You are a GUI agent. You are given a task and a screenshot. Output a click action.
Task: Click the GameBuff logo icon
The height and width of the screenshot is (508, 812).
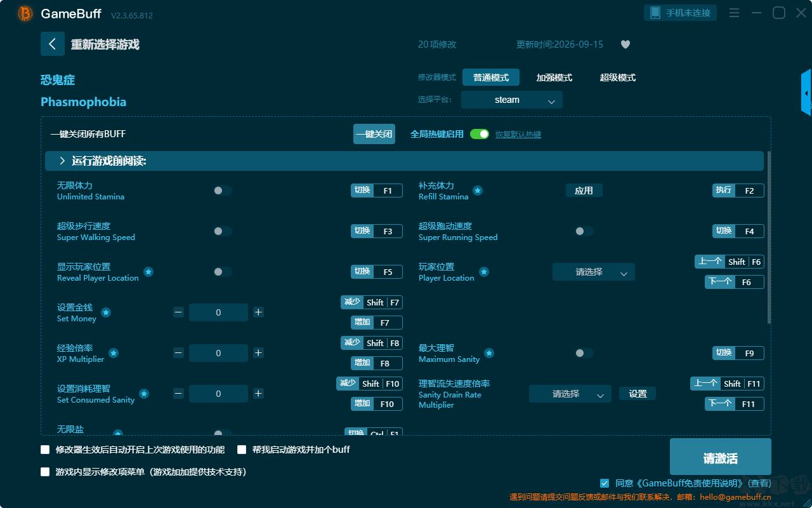point(25,13)
